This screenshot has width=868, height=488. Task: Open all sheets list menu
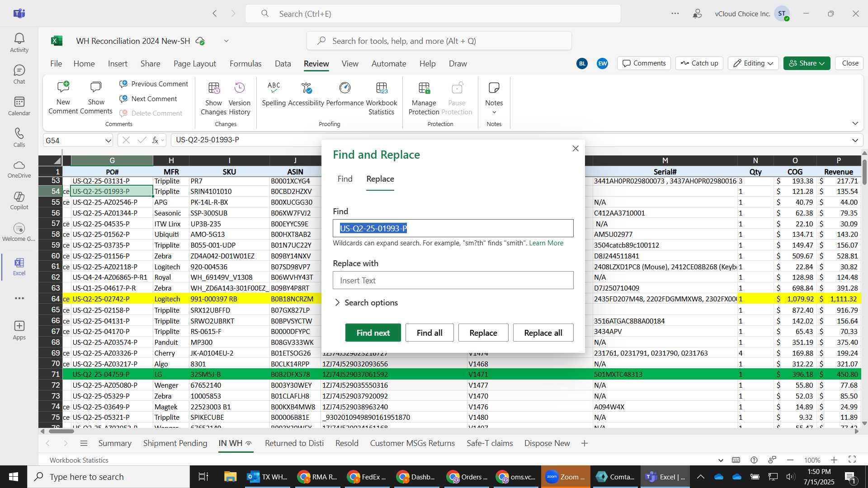pos(84,443)
